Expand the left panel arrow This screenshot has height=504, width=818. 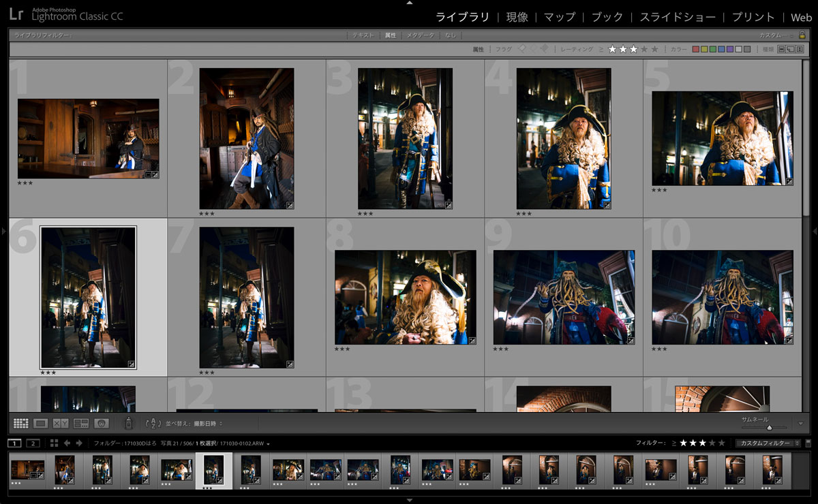[x=3, y=232]
